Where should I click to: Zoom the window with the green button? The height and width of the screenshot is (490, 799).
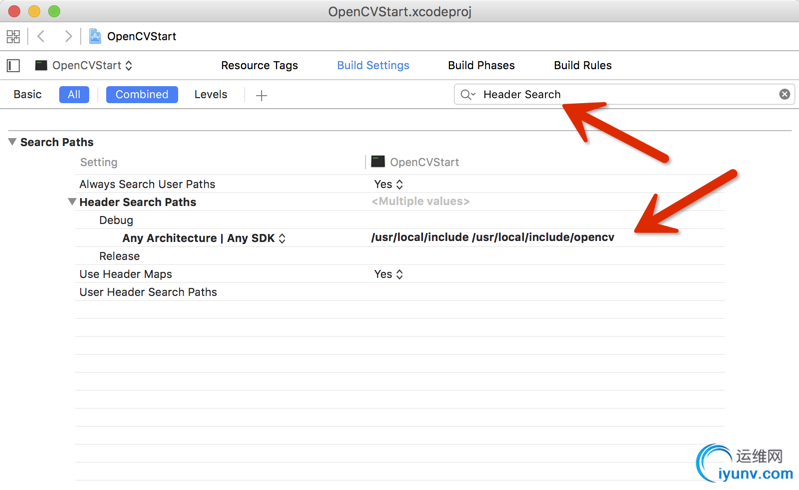click(54, 11)
